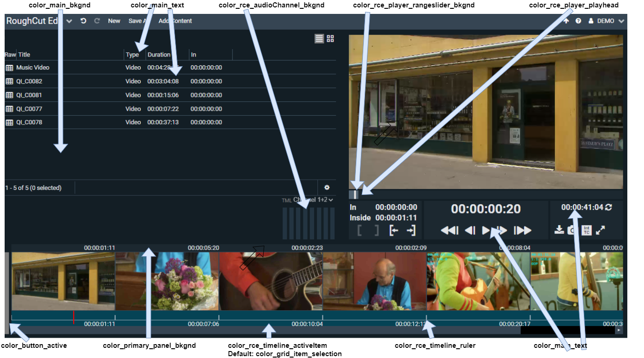Image resolution: width=644 pixels, height=358 pixels.
Task: Switch to list view layout
Action: pos(319,39)
